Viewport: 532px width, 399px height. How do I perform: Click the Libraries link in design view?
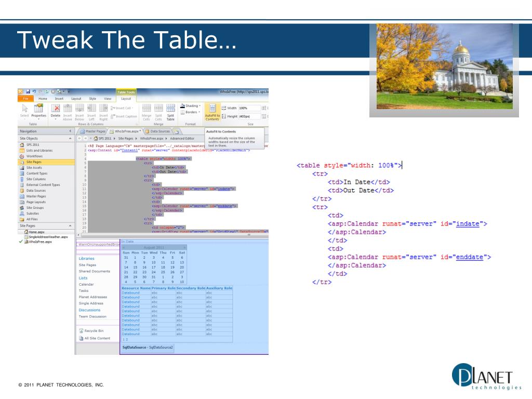87,259
